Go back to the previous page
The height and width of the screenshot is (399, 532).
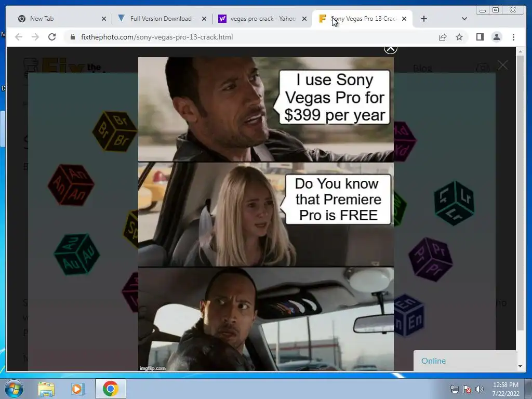[x=19, y=37]
